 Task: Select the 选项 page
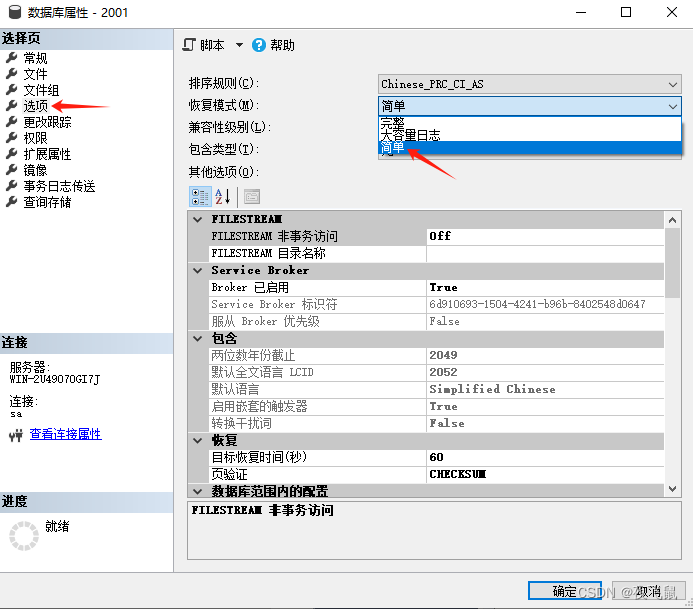pyautogui.click(x=35, y=106)
